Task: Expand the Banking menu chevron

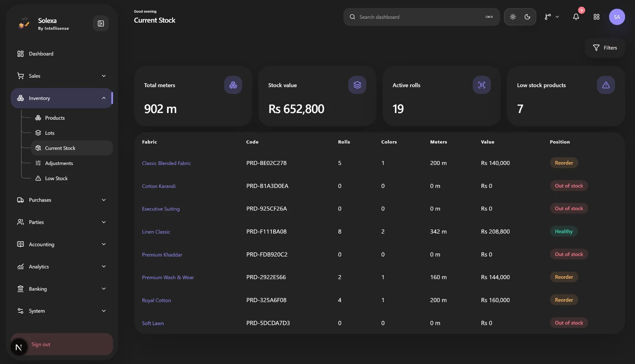Action: (104, 289)
